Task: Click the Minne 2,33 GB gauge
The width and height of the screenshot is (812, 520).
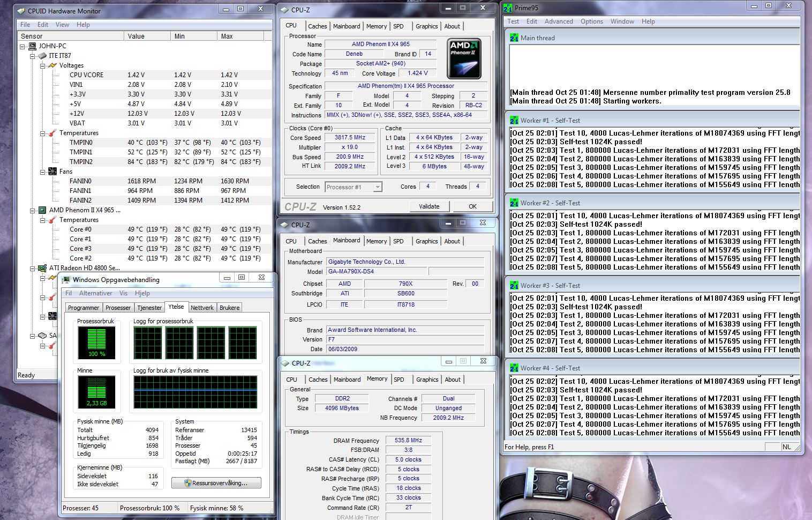Action: [x=96, y=392]
